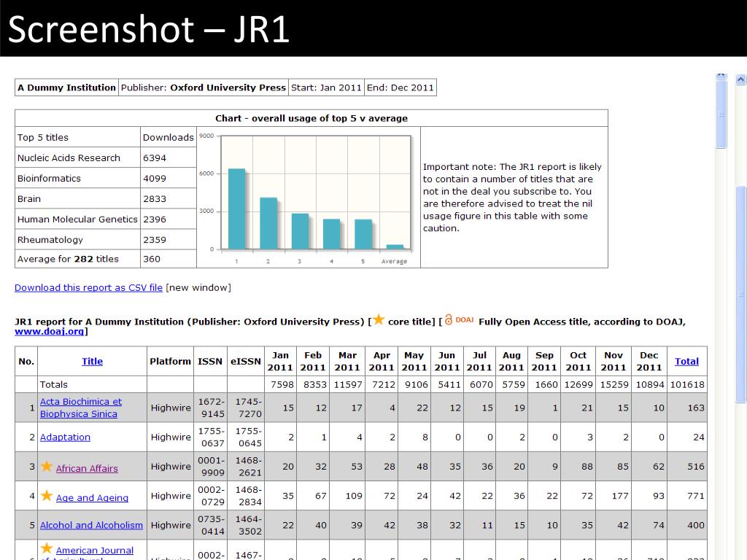Click the Chart - overall usage heading
Image resolution: width=747 pixels, height=560 pixels.
tap(311, 118)
